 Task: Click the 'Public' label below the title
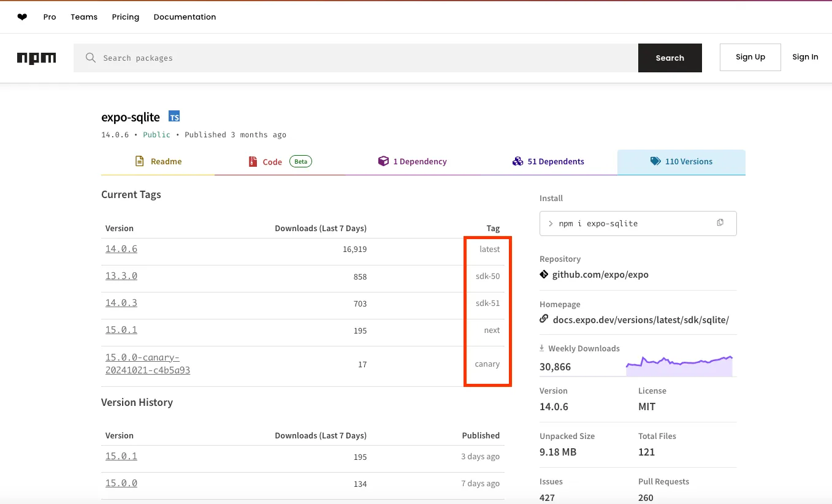pos(156,135)
